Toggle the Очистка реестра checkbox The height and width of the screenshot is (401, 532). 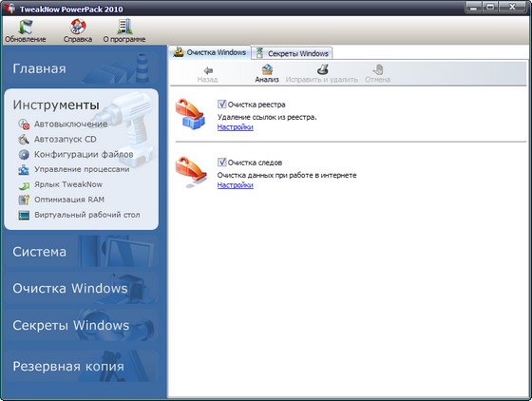[x=222, y=105]
